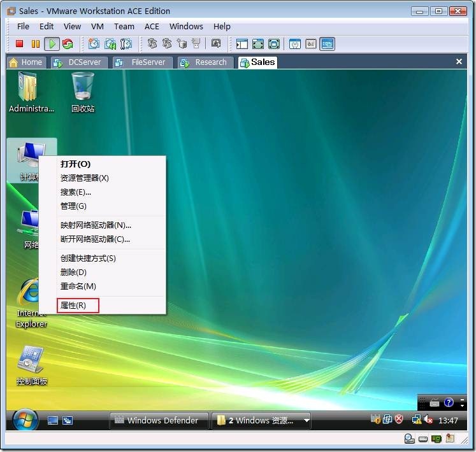Switch to the DCServer tab
This screenshot has height=452, width=476.
[79, 62]
